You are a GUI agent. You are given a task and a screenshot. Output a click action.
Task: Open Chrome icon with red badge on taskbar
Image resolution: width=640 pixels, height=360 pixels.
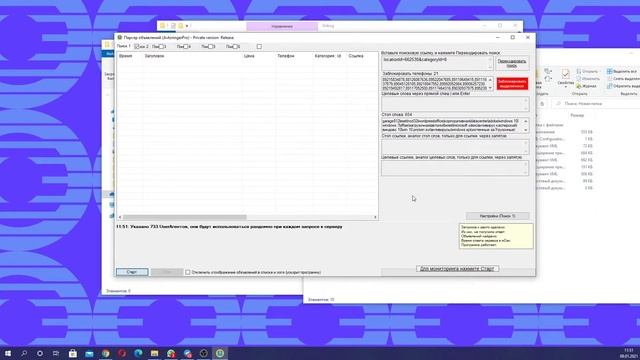pyautogui.click(x=187, y=353)
